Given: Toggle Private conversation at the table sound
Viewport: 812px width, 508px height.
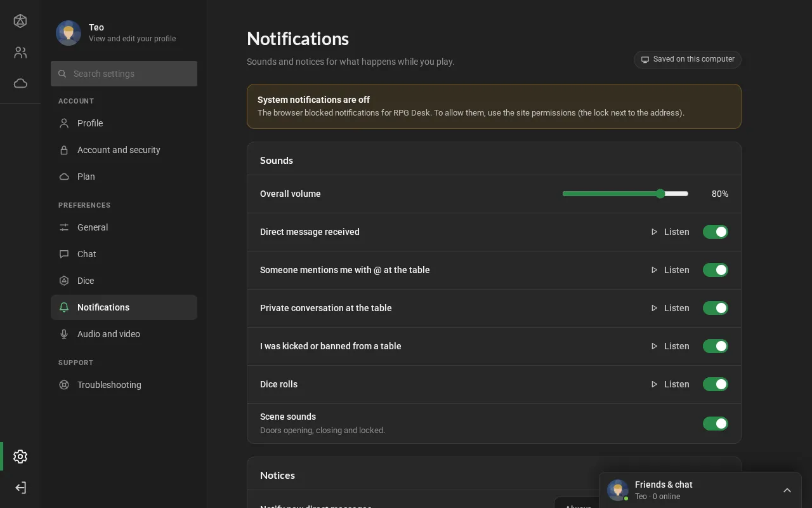Looking at the screenshot, I should pyautogui.click(x=716, y=308).
